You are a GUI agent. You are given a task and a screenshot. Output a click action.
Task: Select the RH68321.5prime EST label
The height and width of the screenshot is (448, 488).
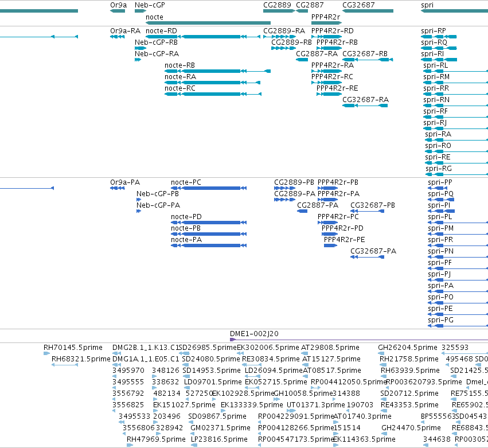(81, 359)
